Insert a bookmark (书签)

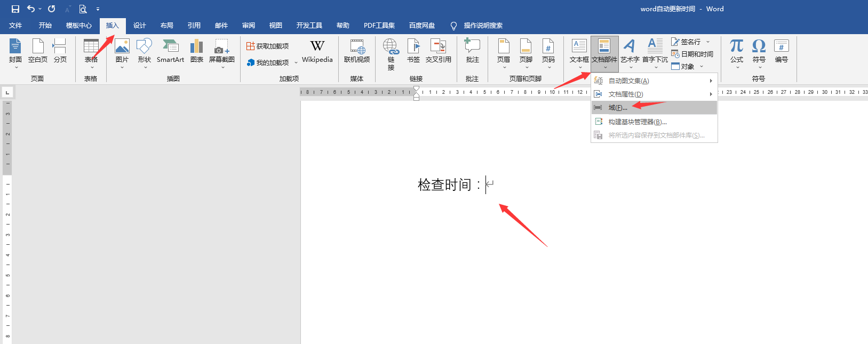click(x=413, y=51)
